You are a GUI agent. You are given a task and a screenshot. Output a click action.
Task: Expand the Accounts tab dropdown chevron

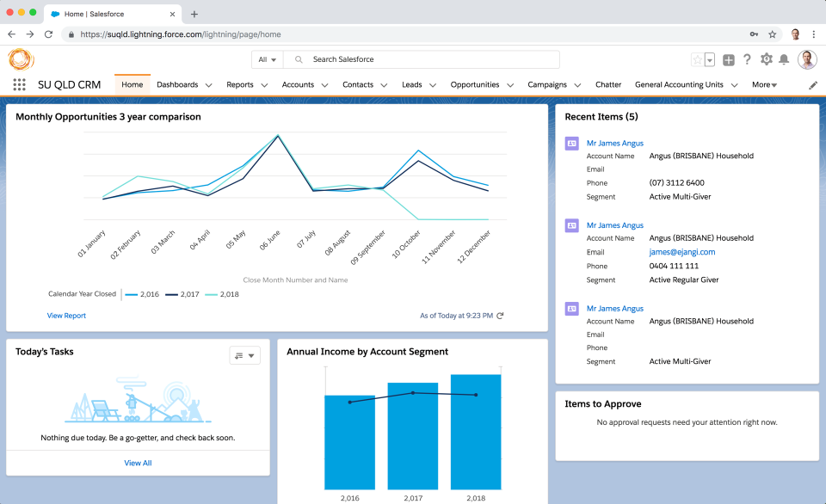324,85
